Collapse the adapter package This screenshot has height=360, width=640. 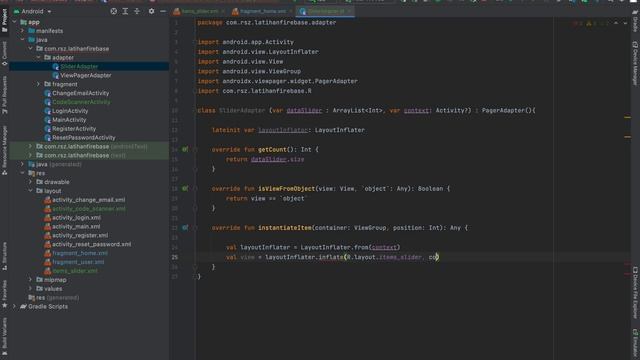point(38,58)
